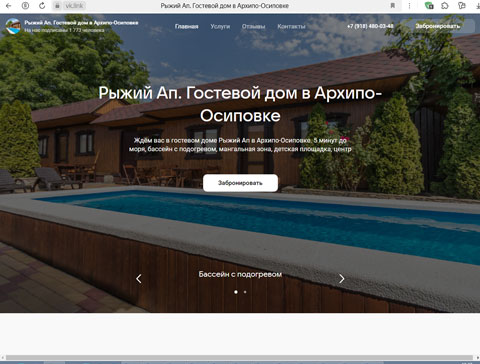
Task: Open the Отзывы menu item
Action: click(253, 26)
